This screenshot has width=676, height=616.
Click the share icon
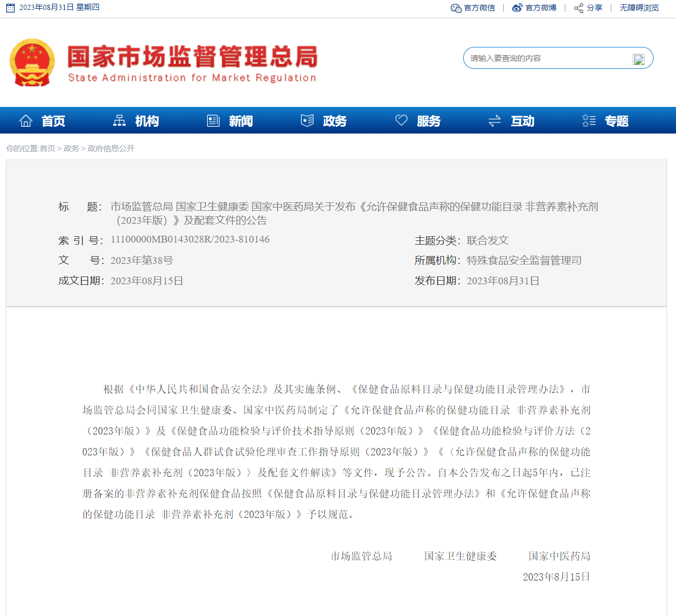pos(578,8)
